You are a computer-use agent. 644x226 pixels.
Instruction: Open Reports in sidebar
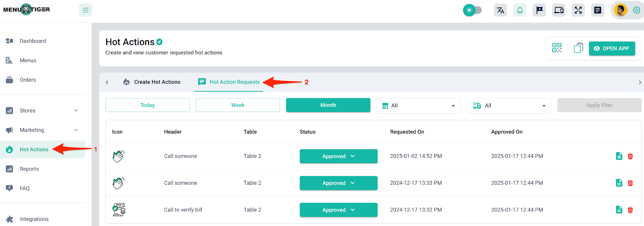tap(43, 169)
